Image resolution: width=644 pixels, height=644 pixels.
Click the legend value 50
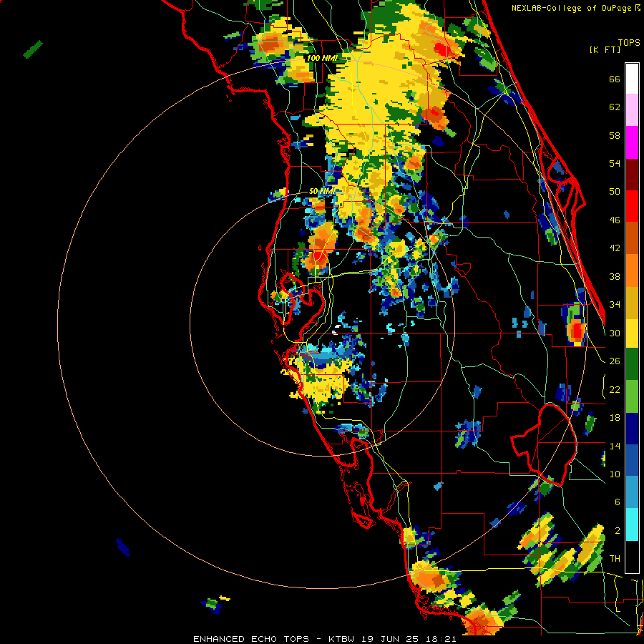click(615, 192)
